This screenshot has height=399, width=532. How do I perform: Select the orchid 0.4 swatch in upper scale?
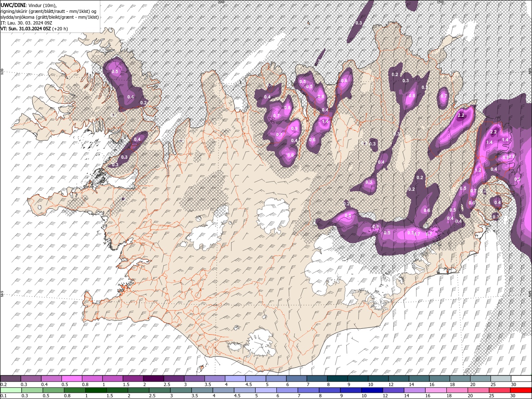pos(51,379)
